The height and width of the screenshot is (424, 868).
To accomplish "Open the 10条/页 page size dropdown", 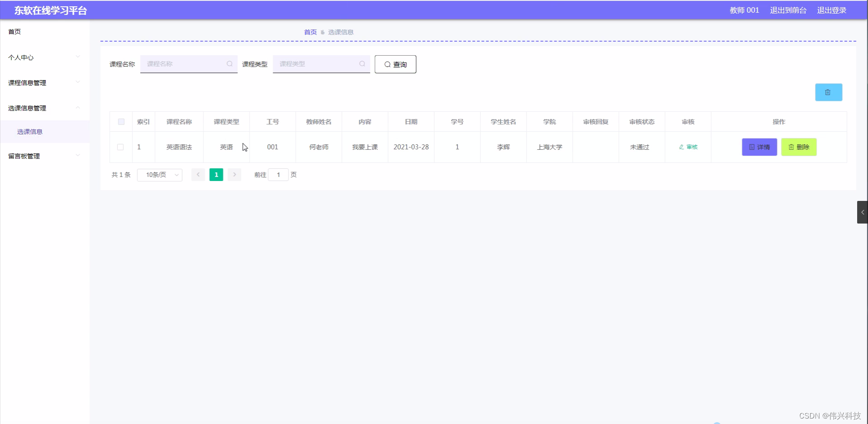I will [x=159, y=175].
